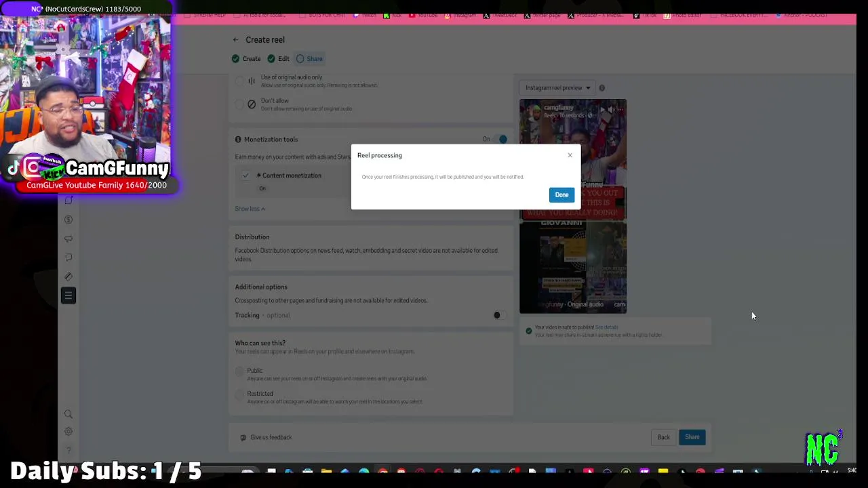Click the Back button
Screen dimensions: 868x488
tap(663, 437)
